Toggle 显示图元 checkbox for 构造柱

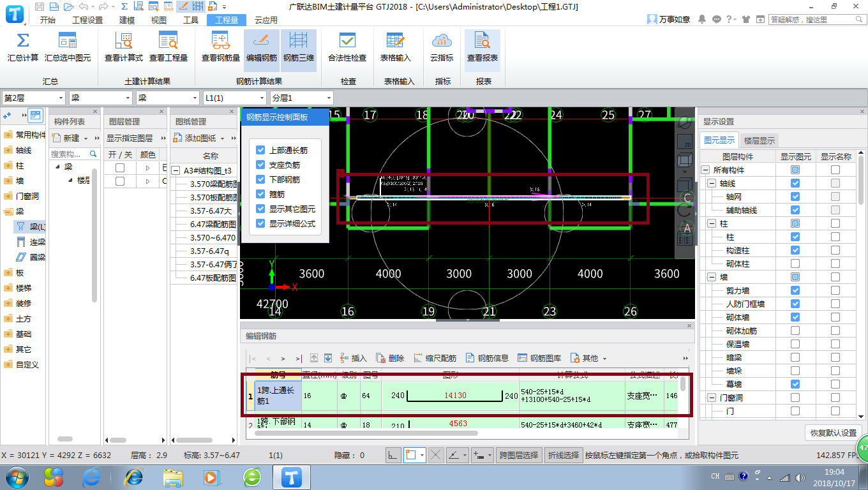[x=795, y=250]
